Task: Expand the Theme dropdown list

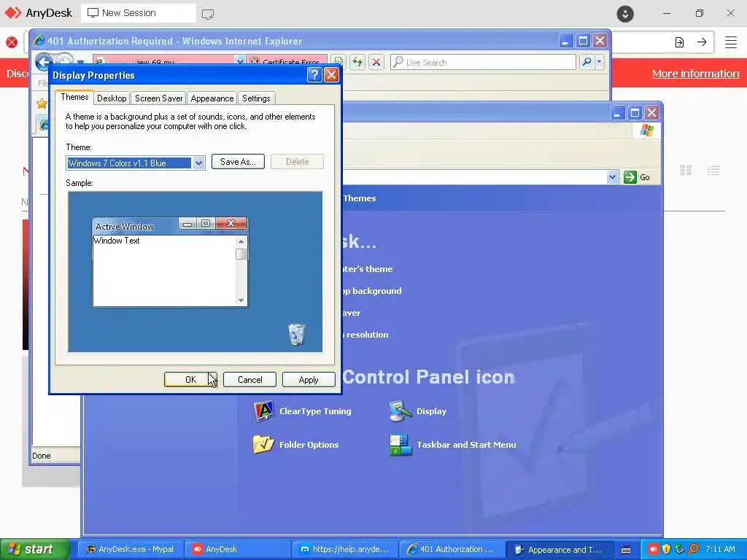Action: 198,163
